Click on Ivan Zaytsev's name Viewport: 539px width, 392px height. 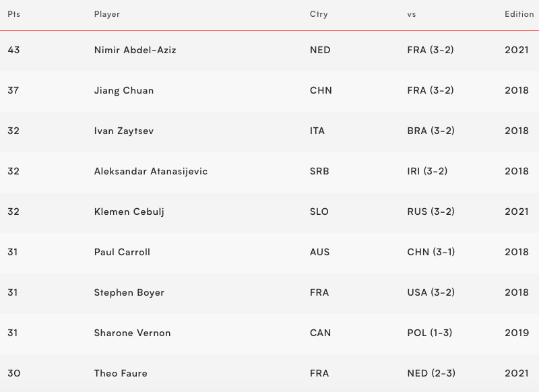[x=124, y=131]
